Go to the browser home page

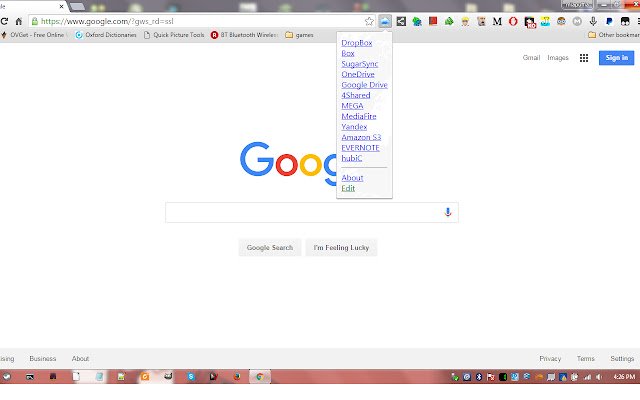(18, 21)
